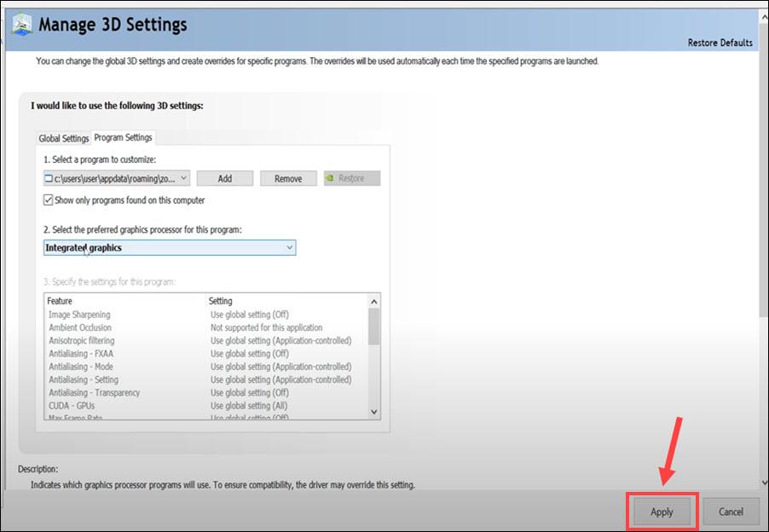The height and width of the screenshot is (532, 769).
Task: Click the green Restore icon button
Action: coord(351,177)
